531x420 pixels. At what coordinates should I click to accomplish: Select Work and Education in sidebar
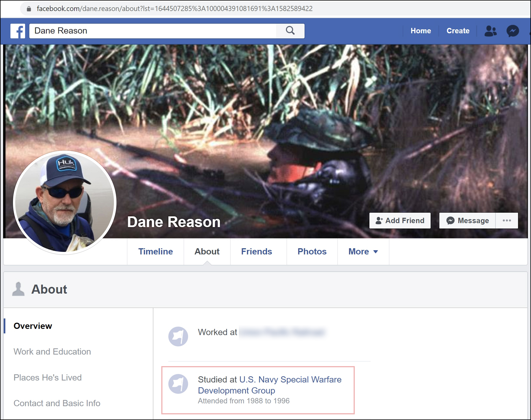[52, 351]
